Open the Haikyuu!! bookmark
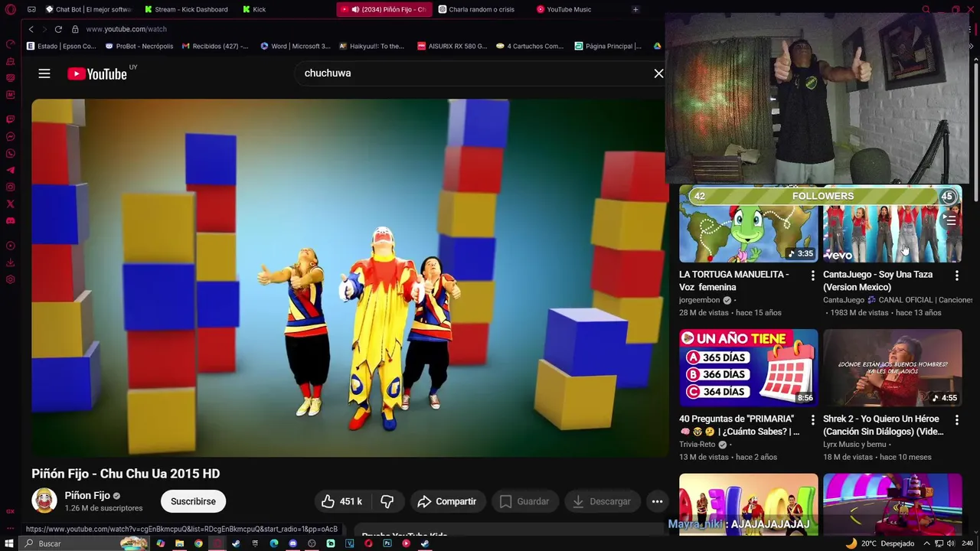Image resolution: width=980 pixels, height=551 pixels. pos(371,46)
